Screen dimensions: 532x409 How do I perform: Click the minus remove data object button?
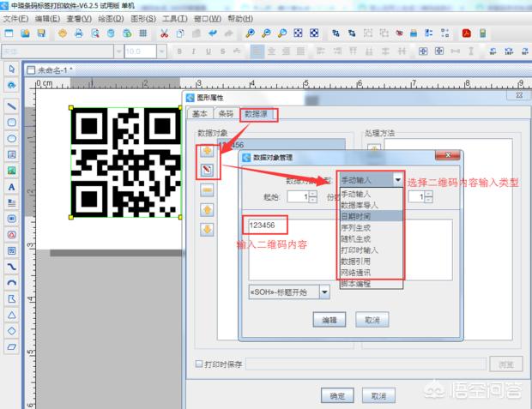click(207, 189)
